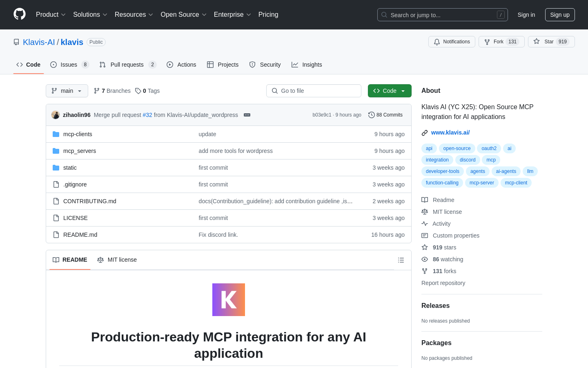Viewport: 588px width, 368px height.
Task: Open commit hash b03e9c1
Action: click(322, 115)
